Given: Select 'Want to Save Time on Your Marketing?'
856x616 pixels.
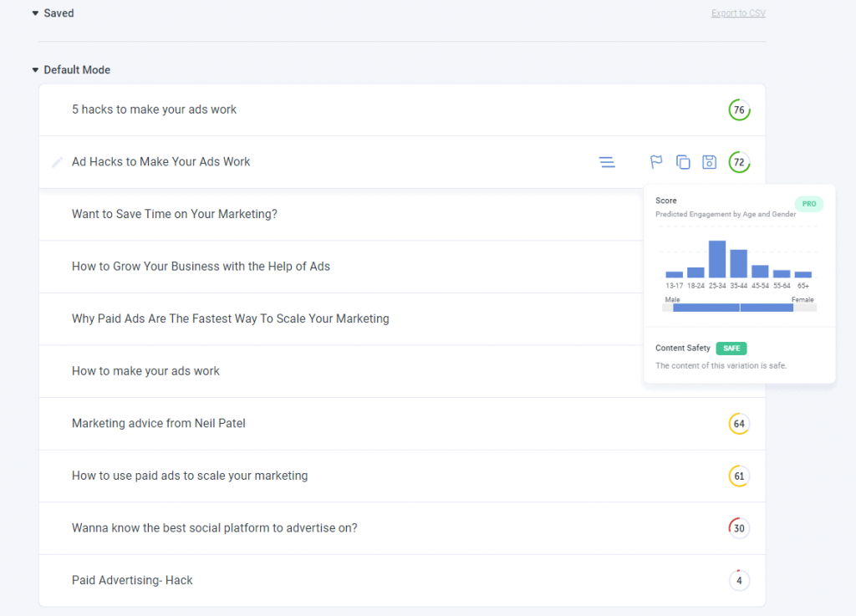Looking at the screenshot, I should click(x=175, y=214).
